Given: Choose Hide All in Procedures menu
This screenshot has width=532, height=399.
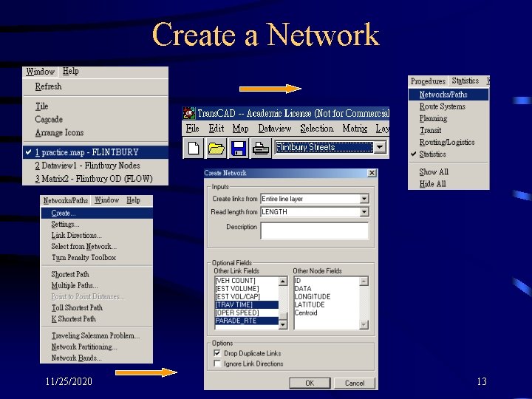Looking at the screenshot, I should [x=449, y=184].
